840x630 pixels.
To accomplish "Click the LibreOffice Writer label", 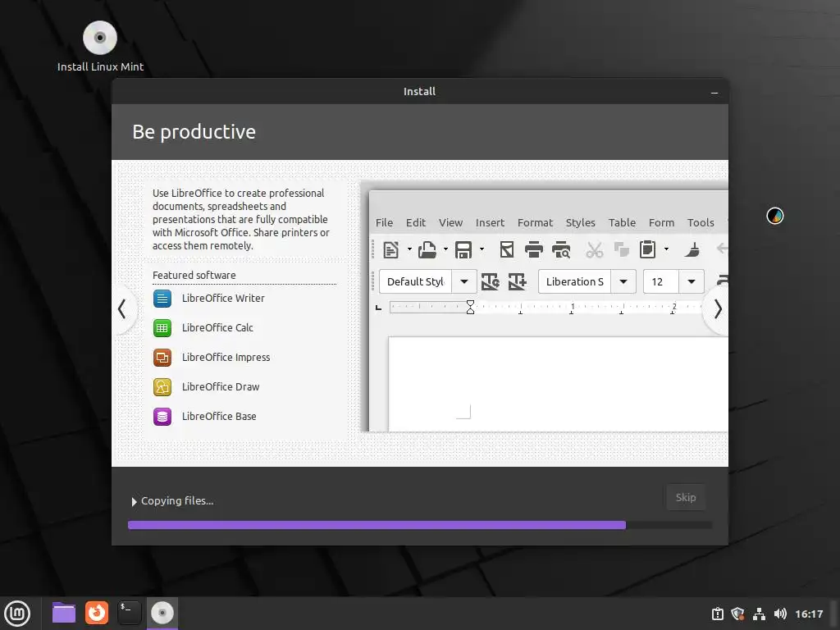I will tap(223, 299).
